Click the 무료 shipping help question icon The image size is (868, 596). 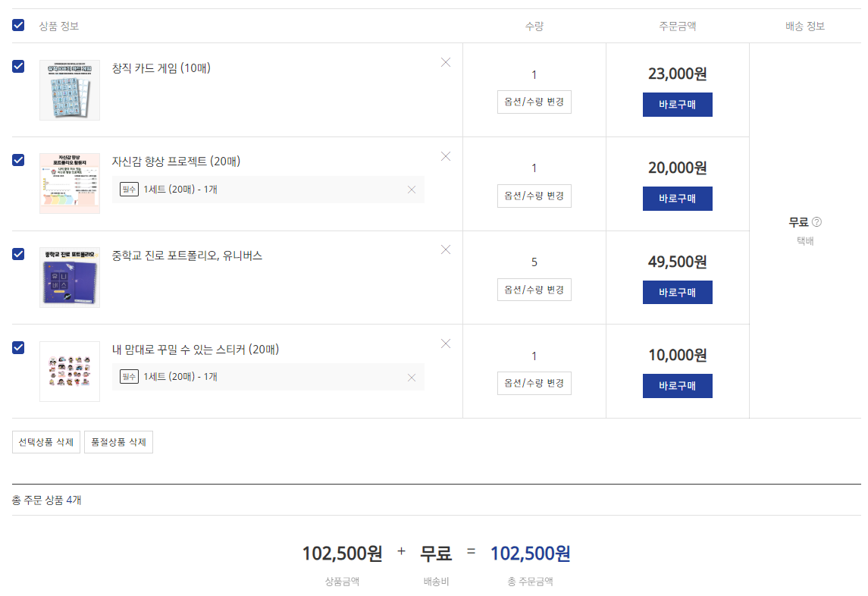(x=816, y=222)
